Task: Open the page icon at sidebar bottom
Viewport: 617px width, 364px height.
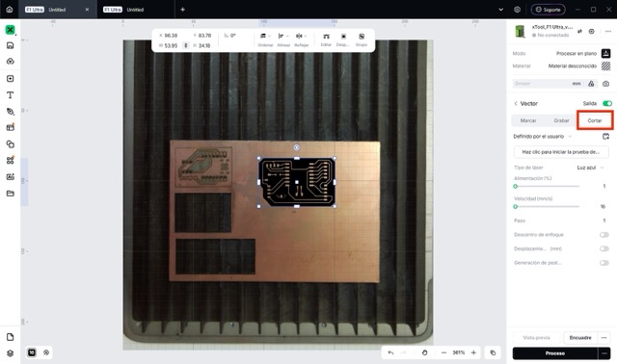Action: pyautogui.click(x=11, y=337)
